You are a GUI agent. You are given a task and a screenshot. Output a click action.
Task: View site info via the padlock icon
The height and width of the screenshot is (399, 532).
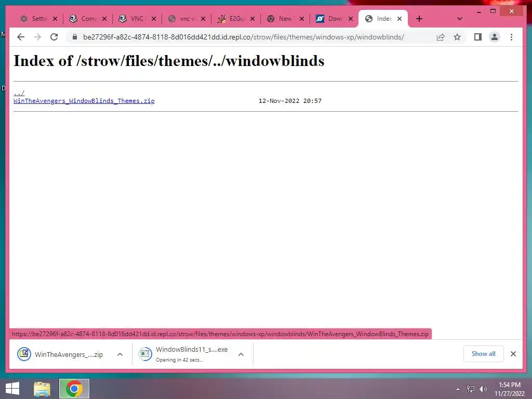75,37
